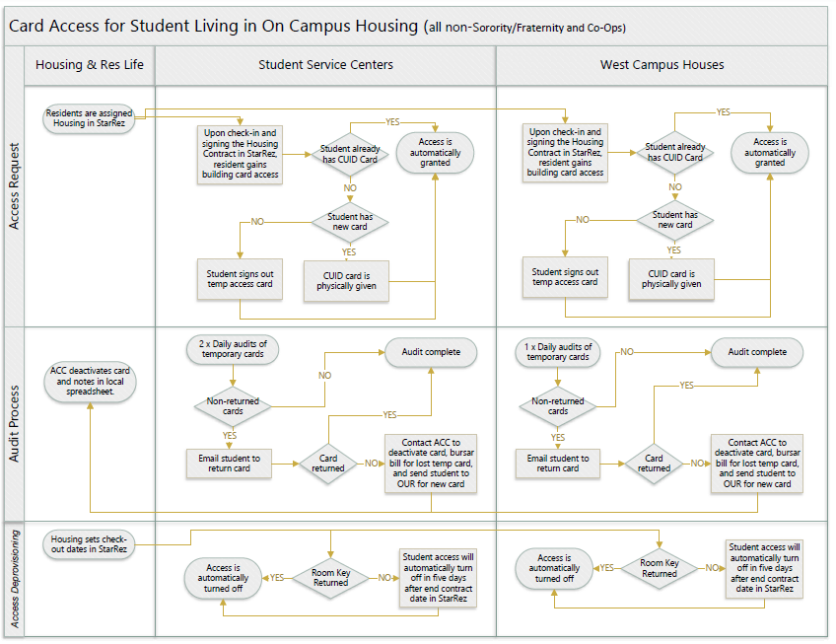The height and width of the screenshot is (644, 836).
Task: Select 'Card returned' decision in Student Service Centers
Action: pos(328,464)
